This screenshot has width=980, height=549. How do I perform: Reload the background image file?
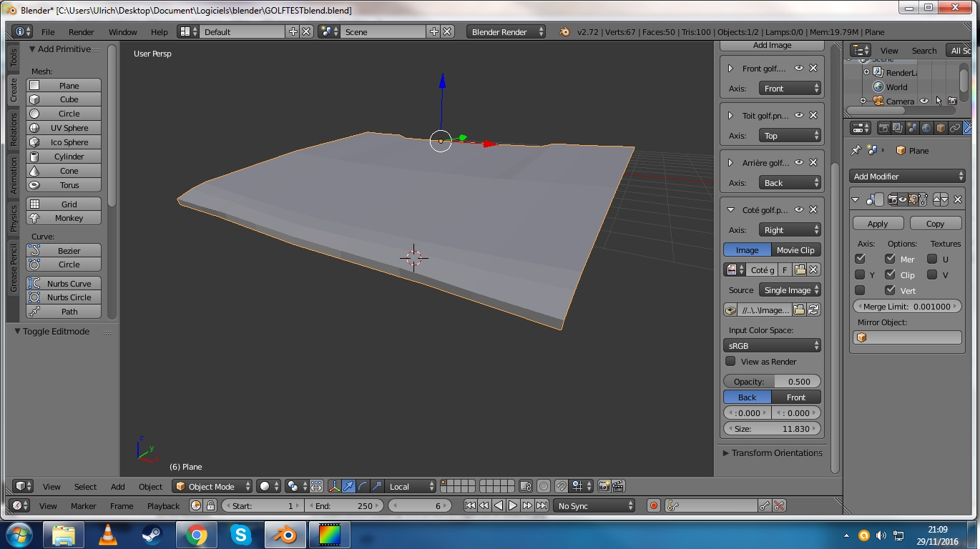tap(813, 310)
